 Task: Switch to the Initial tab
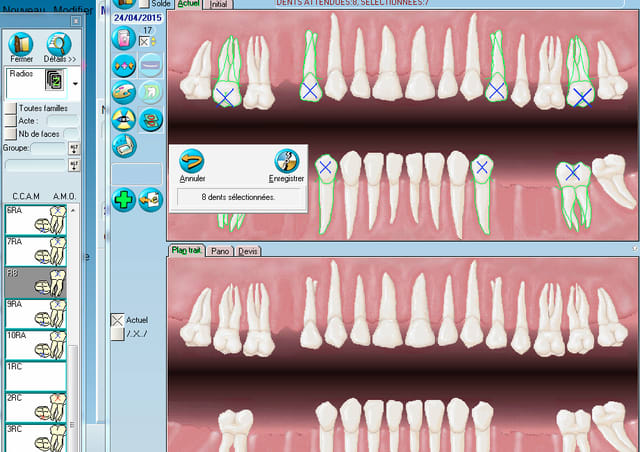pyautogui.click(x=218, y=4)
